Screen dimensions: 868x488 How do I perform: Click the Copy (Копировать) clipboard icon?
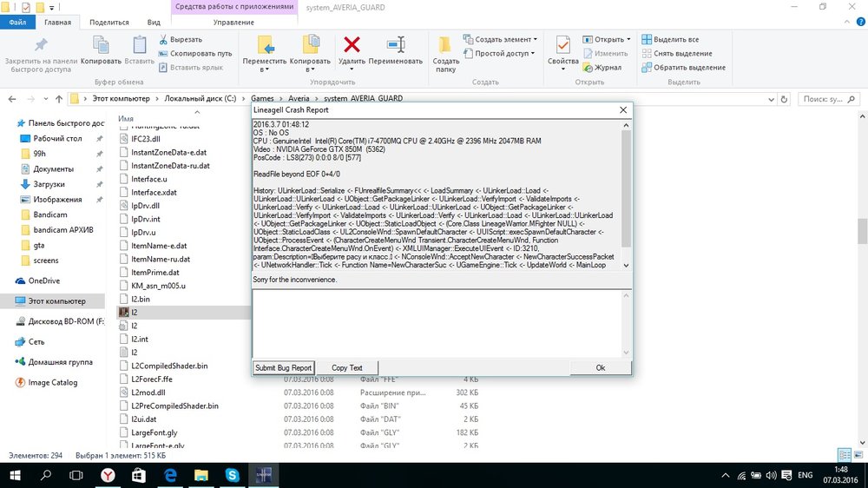click(x=101, y=46)
